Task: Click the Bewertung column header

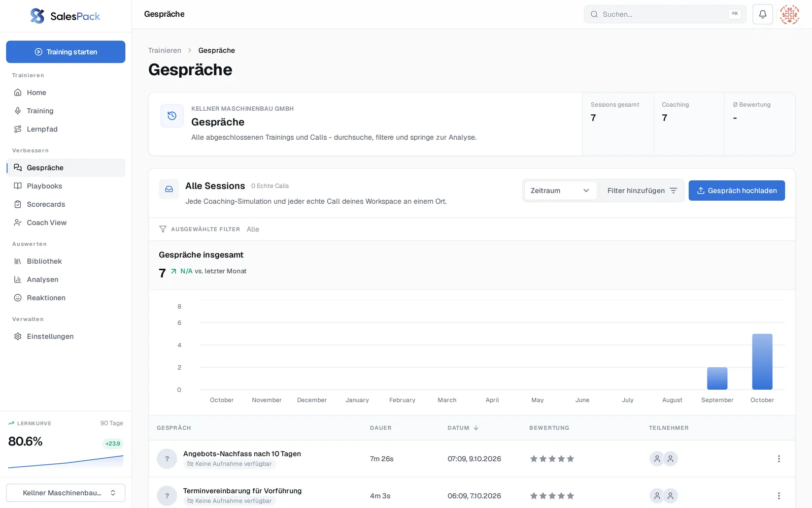Action: [549, 428]
